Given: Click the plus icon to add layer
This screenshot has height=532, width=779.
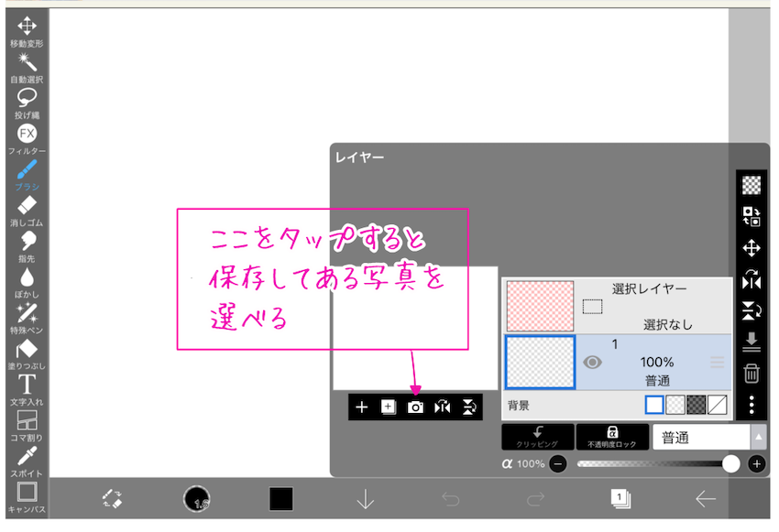Looking at the screenshot, I should 361,407.
